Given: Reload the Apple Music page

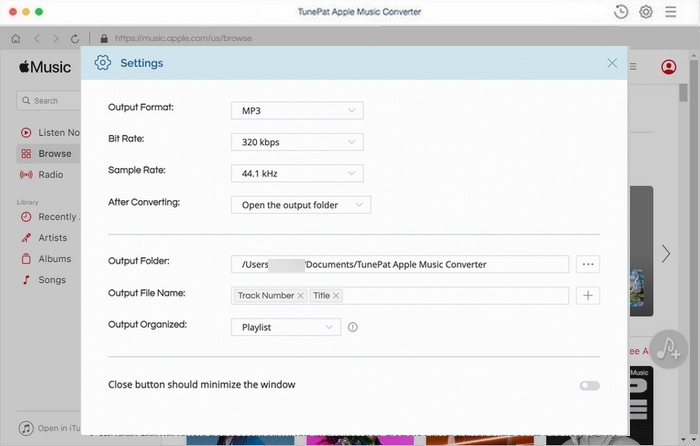Looking at the screenshot, I should [x=75, y=38].
